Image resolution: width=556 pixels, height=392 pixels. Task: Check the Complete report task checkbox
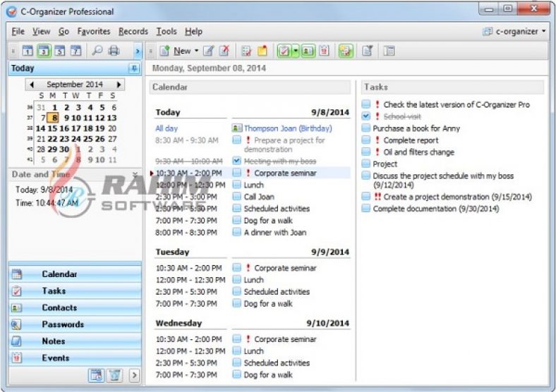(x=366, y=140)
